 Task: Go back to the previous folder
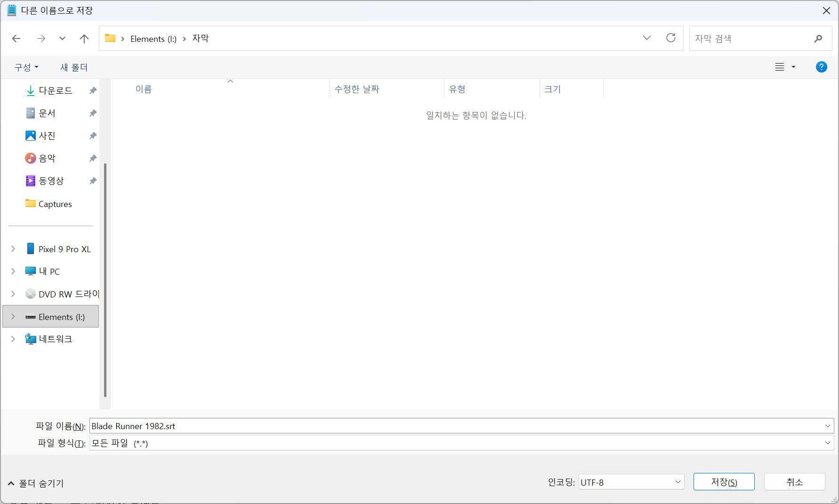pyautogui.click(x=16, y=39)
